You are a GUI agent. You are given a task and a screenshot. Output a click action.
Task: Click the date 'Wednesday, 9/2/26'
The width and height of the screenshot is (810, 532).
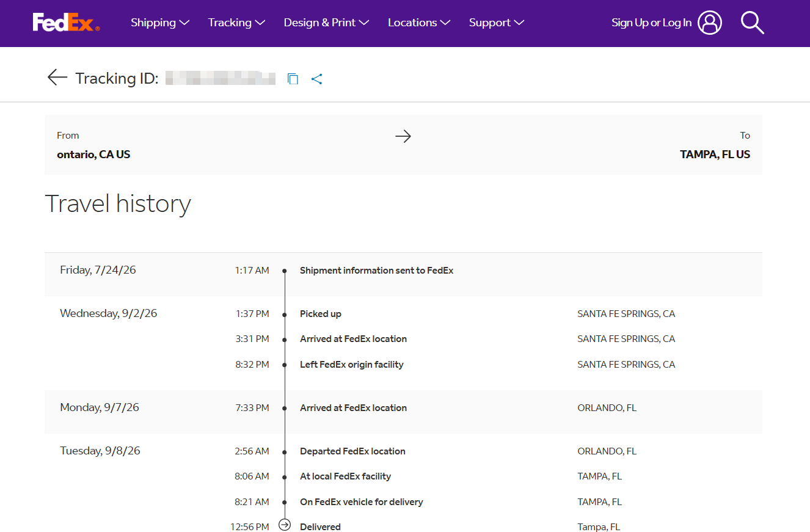108,313
